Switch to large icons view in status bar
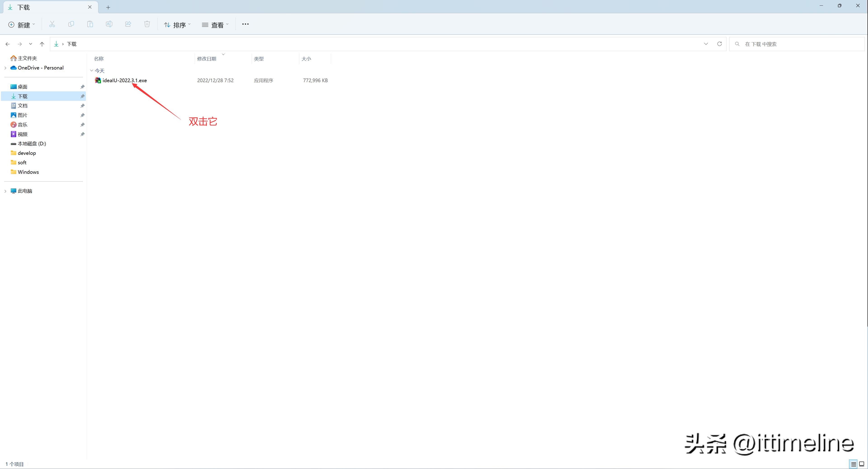This screenshot has height=469, width=868. 862,464
